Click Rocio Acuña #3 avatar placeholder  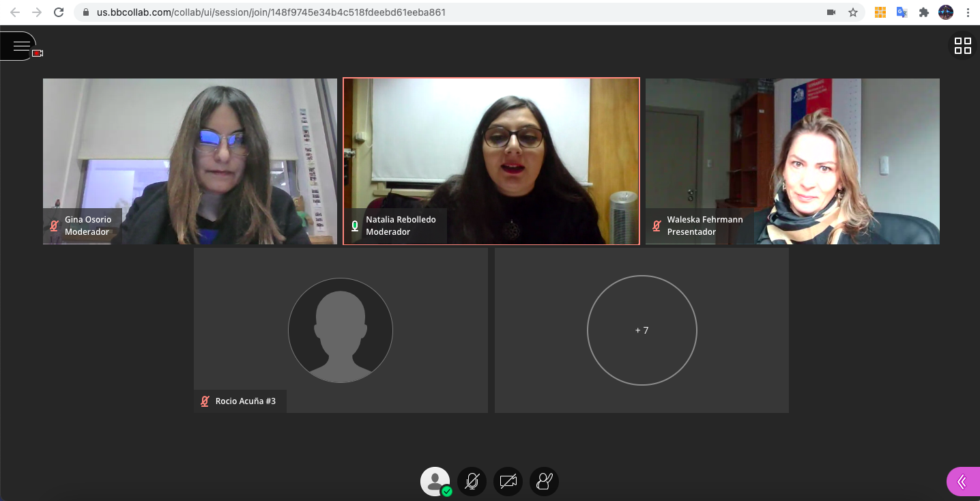point(340,330)
